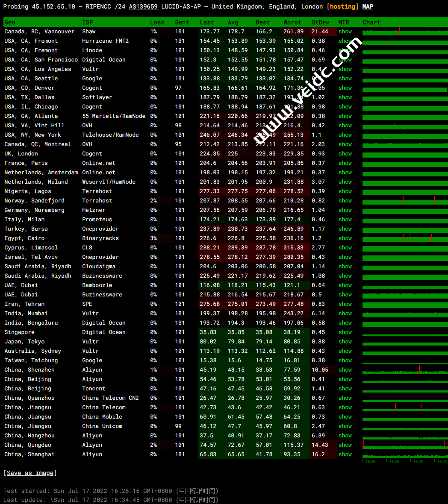Select ISP cell Prometeus

tap(97, 219)
